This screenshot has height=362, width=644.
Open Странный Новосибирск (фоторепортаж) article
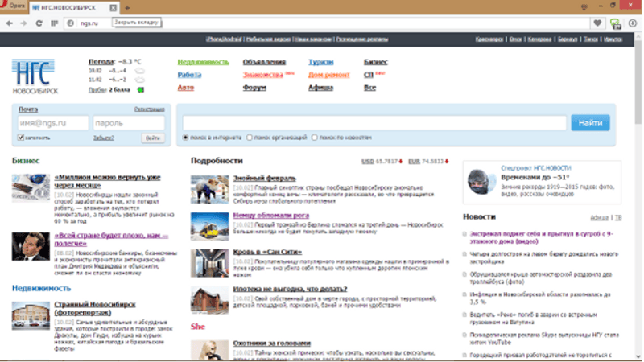point(95,308)
